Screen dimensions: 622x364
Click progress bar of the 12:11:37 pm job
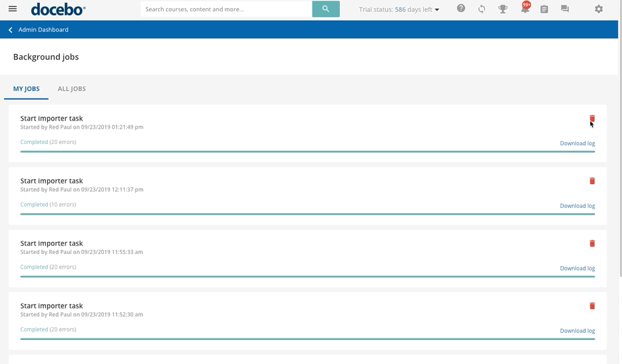click(307, 214)
